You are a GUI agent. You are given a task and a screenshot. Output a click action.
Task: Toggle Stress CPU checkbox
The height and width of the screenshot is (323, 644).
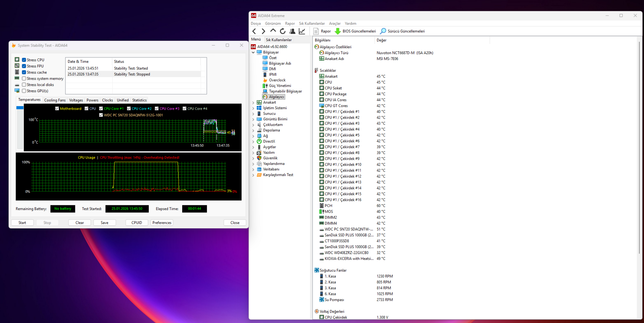(24, 60)
